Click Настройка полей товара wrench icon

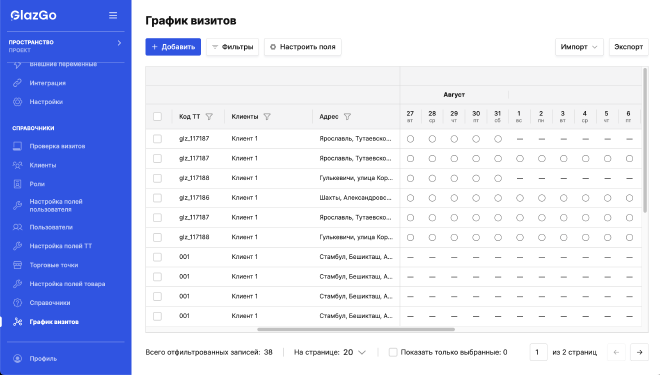pos(17,284)
